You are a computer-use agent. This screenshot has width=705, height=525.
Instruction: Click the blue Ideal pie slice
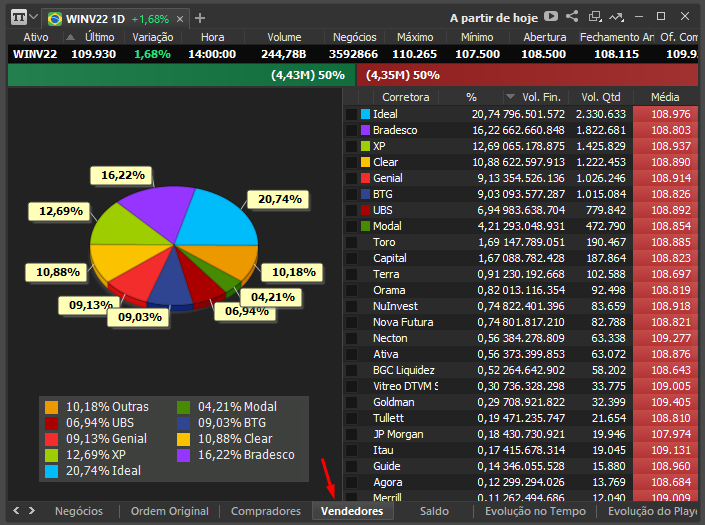[x=216, y=218]
